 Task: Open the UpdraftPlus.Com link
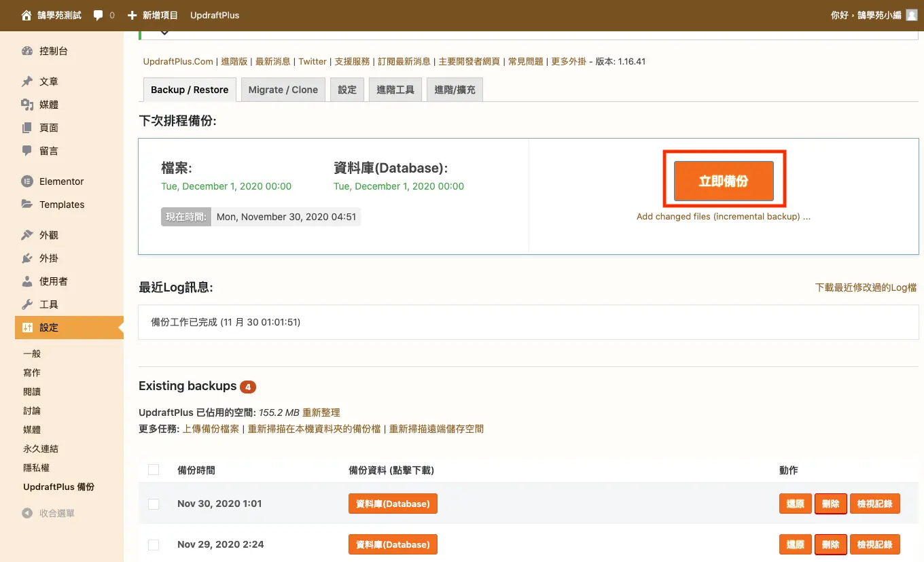pyautogui.click(x=178, y=61)
